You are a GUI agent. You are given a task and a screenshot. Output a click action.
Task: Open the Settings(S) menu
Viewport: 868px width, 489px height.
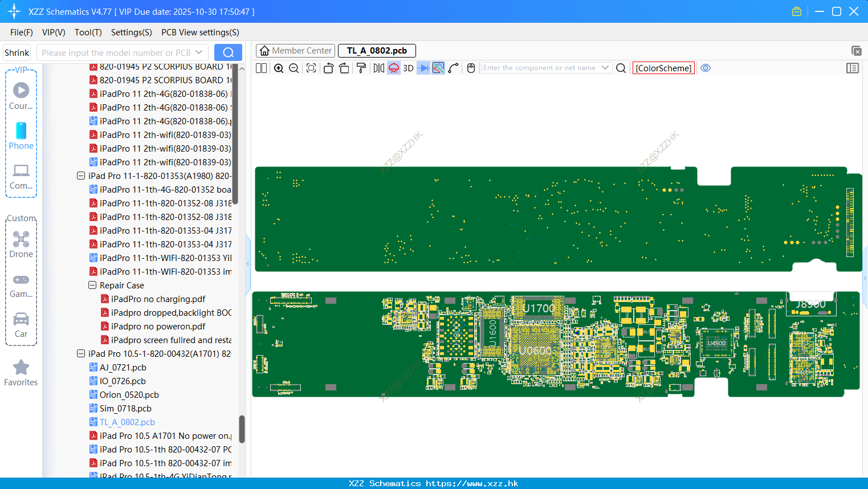coord(132,32)
